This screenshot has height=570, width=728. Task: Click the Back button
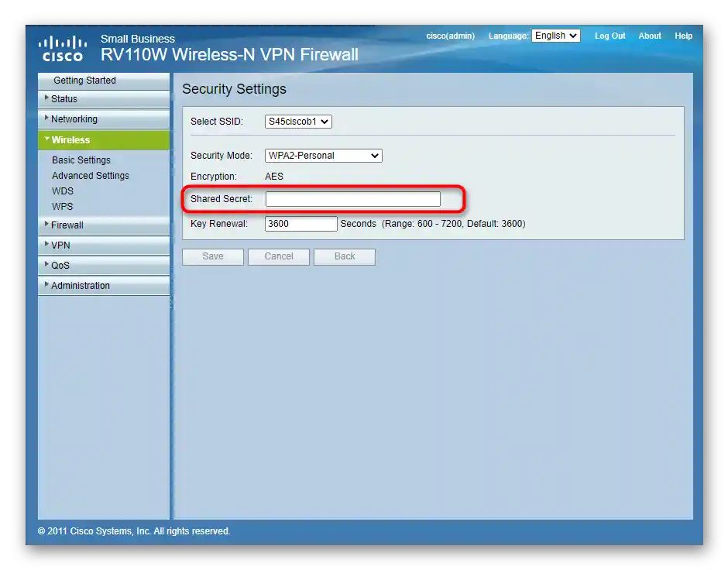(345, 256)
